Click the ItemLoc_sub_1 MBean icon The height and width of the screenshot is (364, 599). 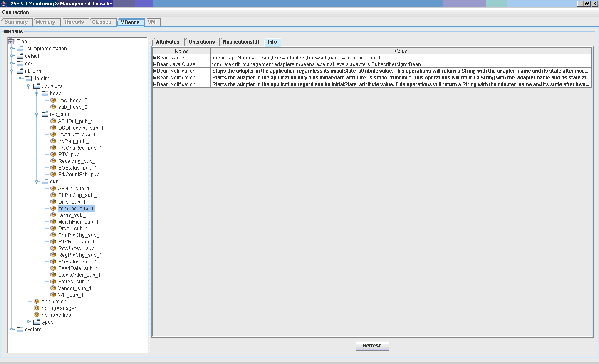coord(53,208)
